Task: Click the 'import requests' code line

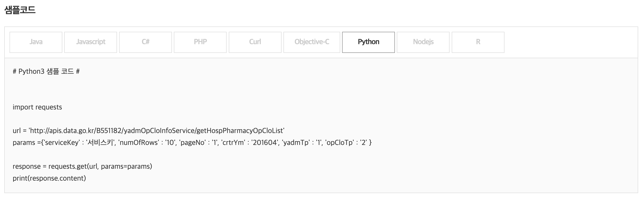Action: [x=37, y=107]
